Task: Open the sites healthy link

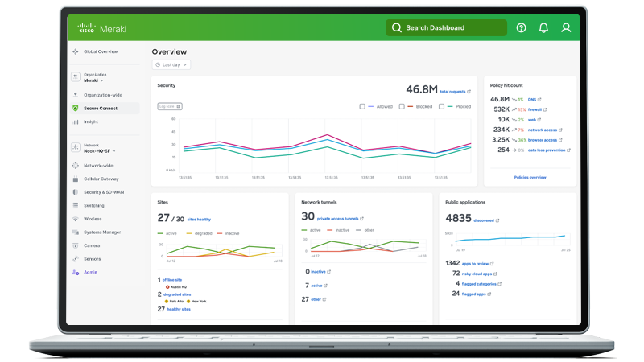Action: [199, 220]
